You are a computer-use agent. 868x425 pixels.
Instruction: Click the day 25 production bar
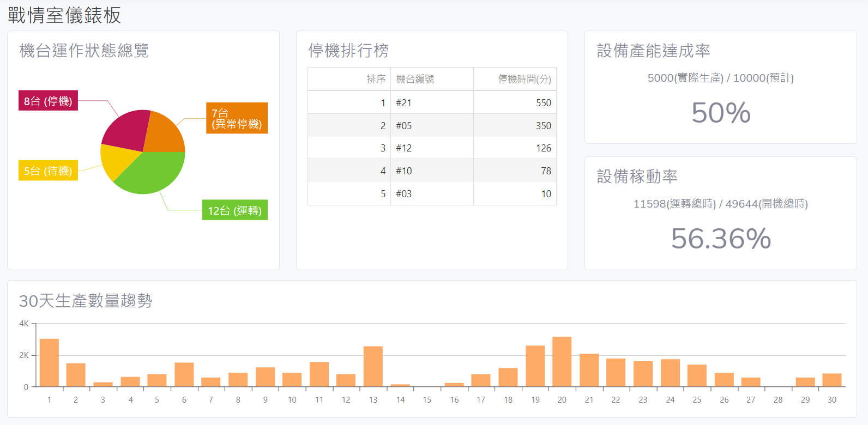[x=697, y=376]
